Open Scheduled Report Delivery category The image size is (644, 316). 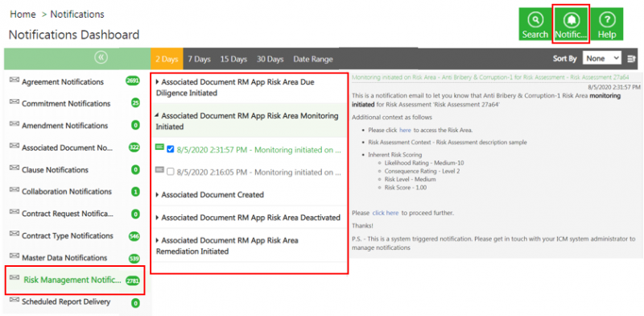66,302
